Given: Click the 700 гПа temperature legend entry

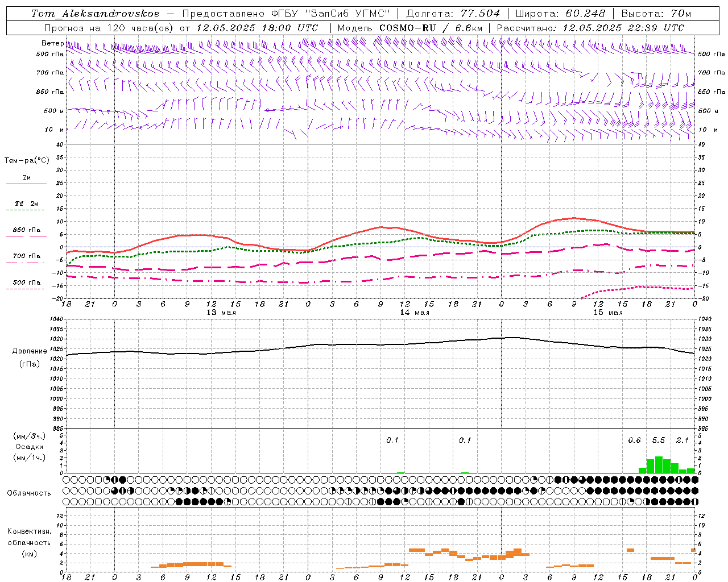Looking at the screenshot, I should click(x=26, y=256).
